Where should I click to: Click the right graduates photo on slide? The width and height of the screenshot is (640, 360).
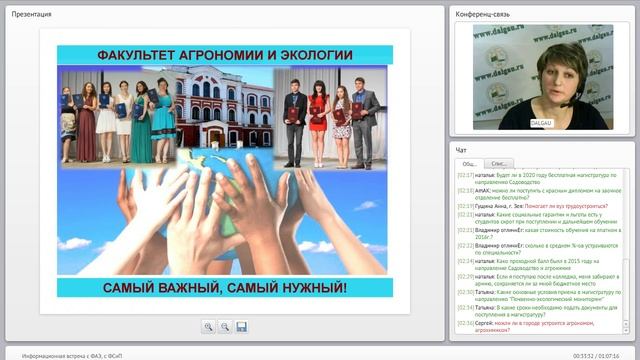coord(330,118)
